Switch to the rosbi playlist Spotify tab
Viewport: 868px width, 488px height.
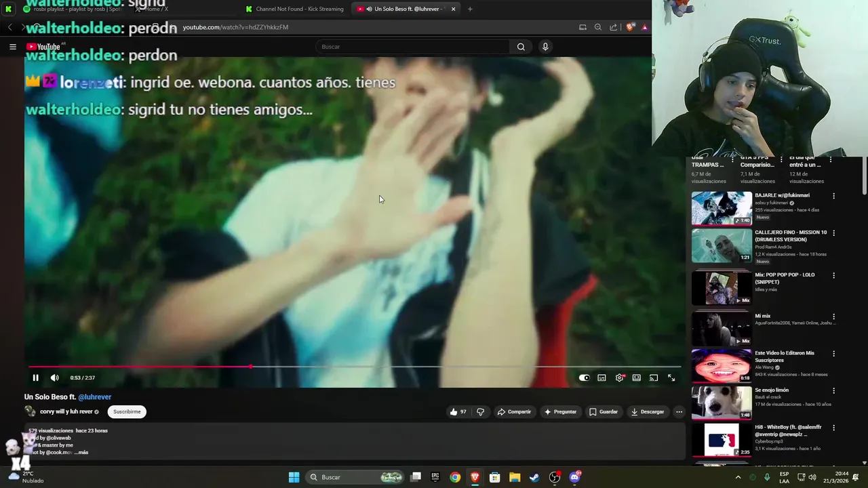coord(71,9)
